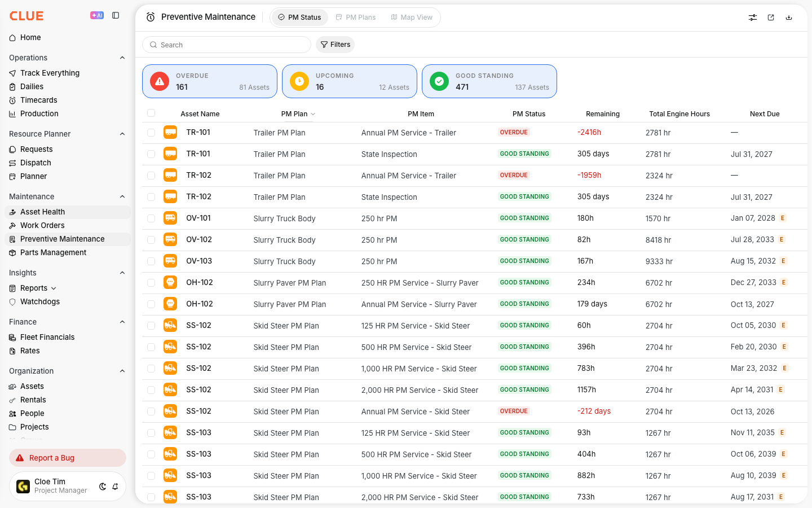Viewport: 812px width, 508px height.
Task: Open notifications bell icon
Action: pos(115,487)
